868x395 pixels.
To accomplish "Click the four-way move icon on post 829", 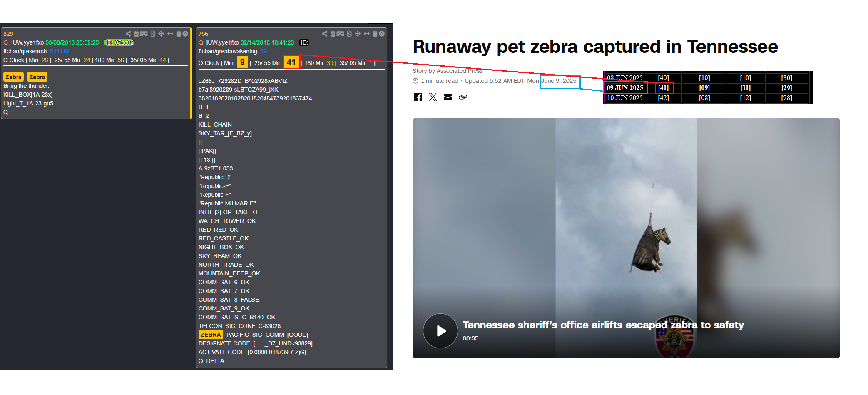I will pos(161,34).
